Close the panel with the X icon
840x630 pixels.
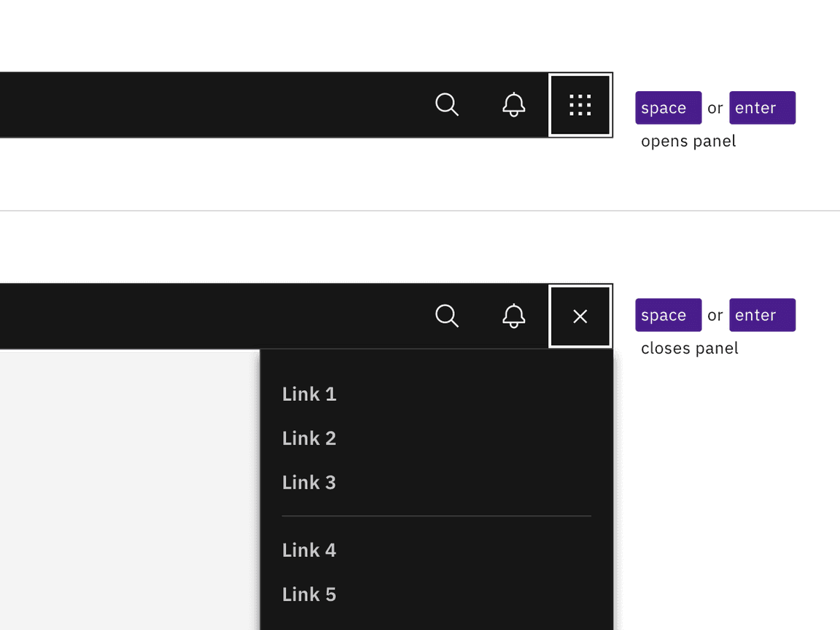click(x=580, y=316)
